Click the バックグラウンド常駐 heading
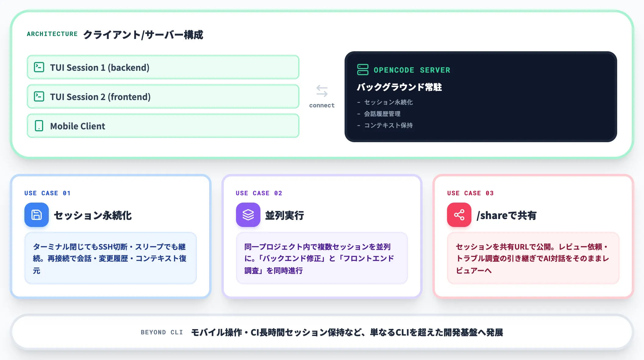Image resolution: width=644 pixels, height=360 pixels. pos(399,87)
